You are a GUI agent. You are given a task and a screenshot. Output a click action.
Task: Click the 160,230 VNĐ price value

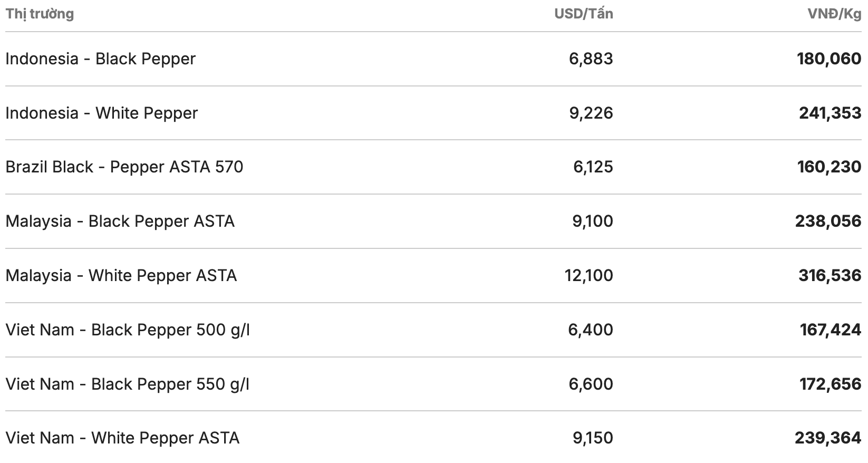tap(829, 167)
